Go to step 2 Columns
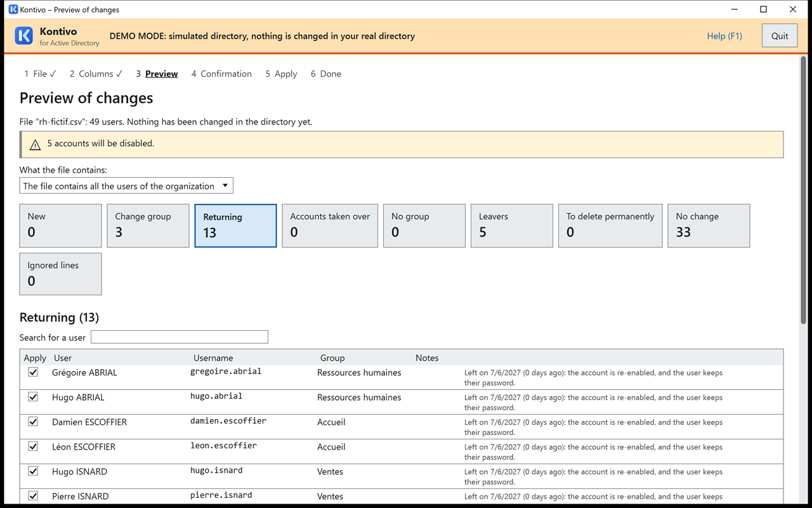Image resolution: width=812 pixels, height=508 pixels. [x=96, y=74]
